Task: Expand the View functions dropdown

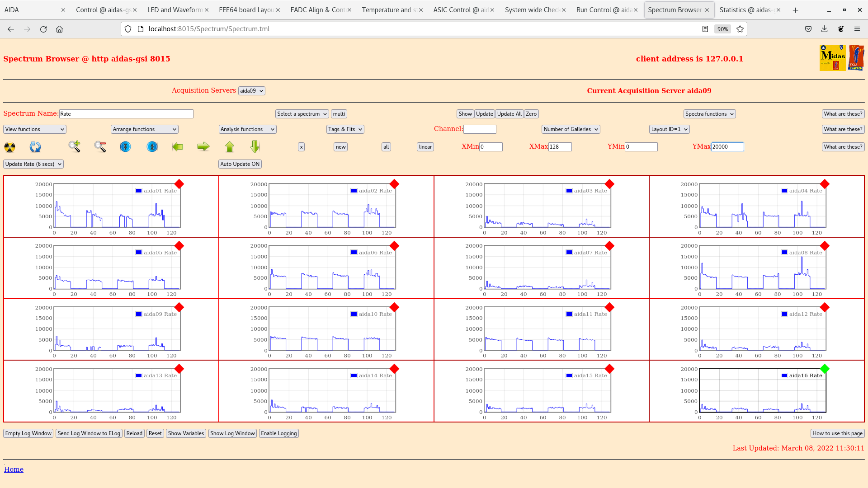Action: coord(35,129)
